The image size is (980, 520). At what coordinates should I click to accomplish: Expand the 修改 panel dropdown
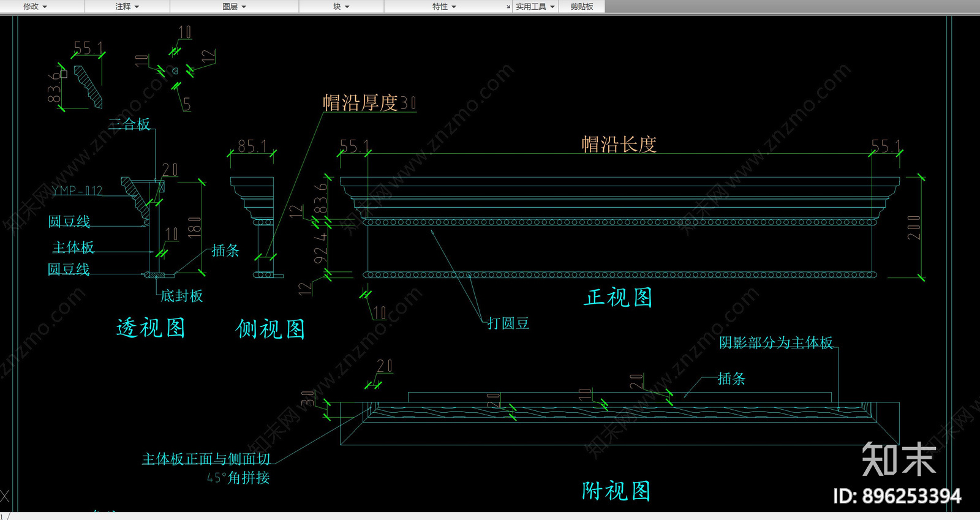(35, 7)
